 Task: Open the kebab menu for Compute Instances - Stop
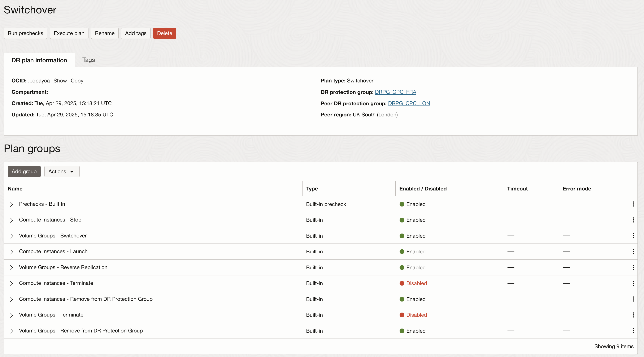(x=633, y=220)
